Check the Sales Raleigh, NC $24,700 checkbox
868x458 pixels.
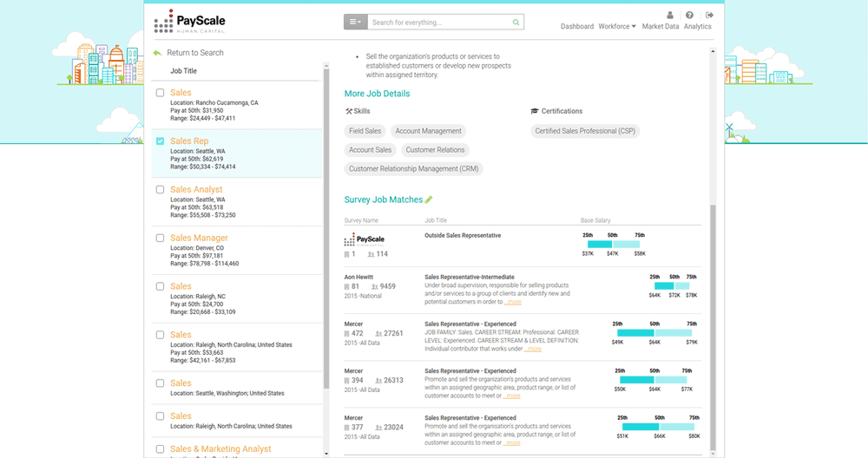click(160, 286)
